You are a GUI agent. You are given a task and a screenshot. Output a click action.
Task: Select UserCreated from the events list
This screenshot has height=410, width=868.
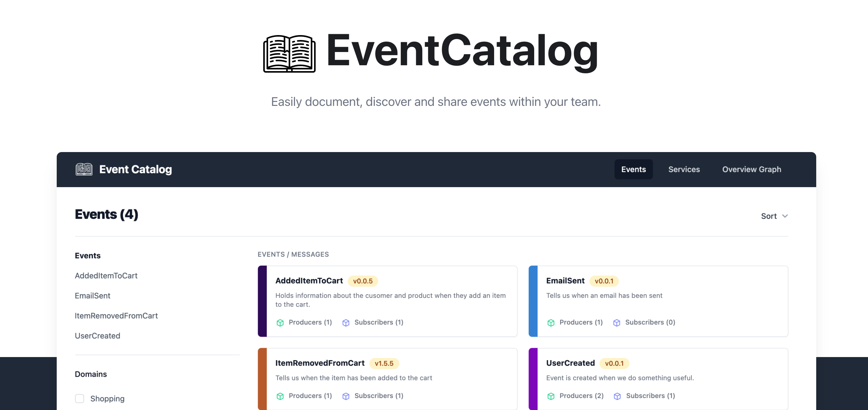coord(97,336)
